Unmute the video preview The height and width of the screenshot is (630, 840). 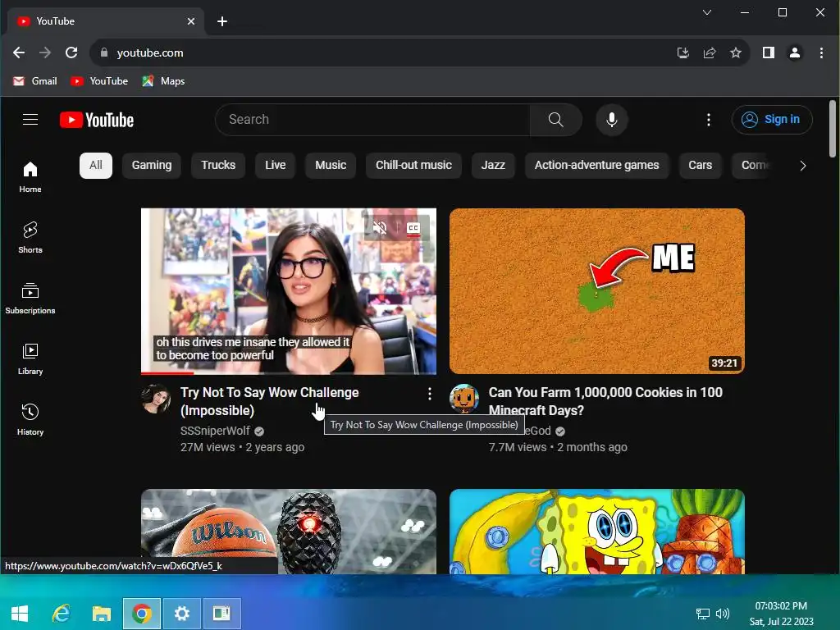pyautogui.click(x=380, y=228)
